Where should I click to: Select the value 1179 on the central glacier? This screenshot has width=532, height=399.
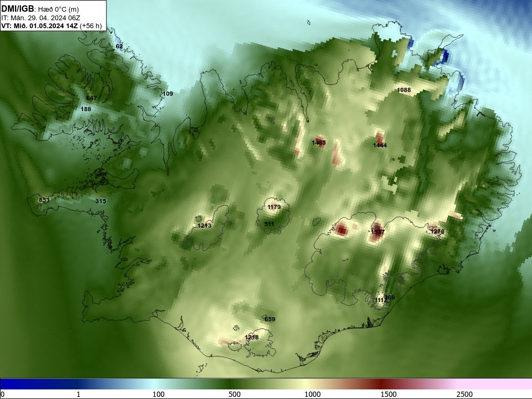[x=274, y=207]
